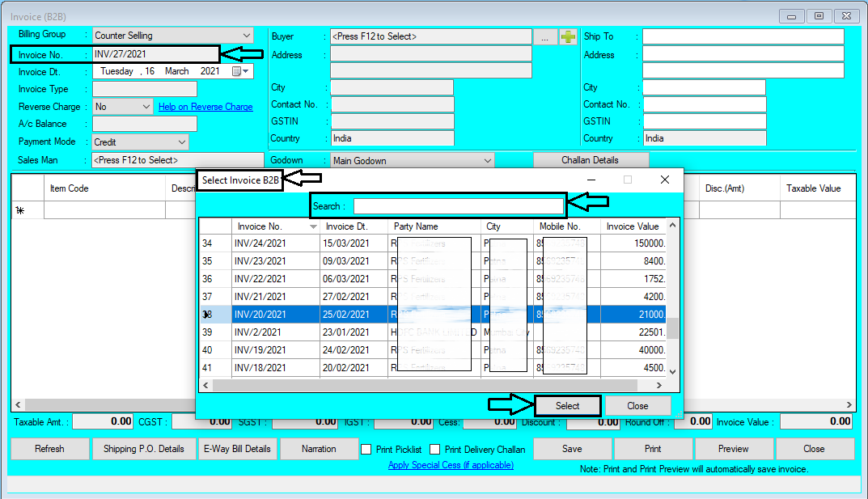Click inside the Search field of the dialog
Screen dimensions: 868x499
(458, 205)
